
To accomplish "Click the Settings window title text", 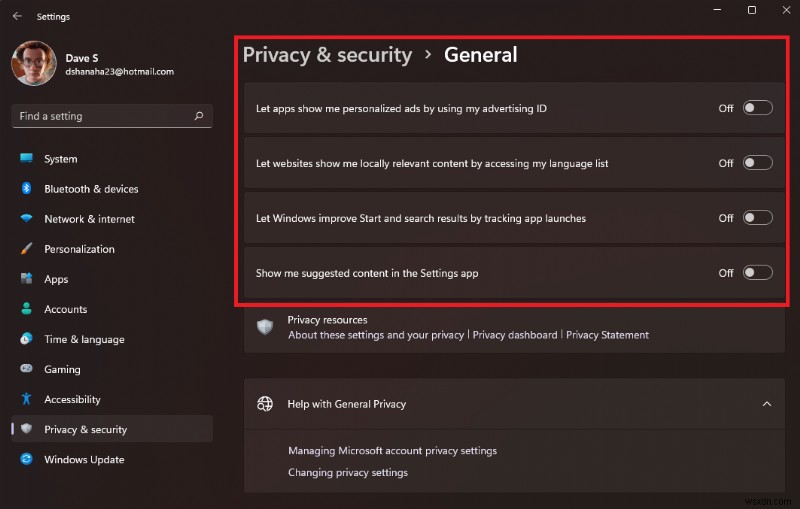I will tap(53, 17).
